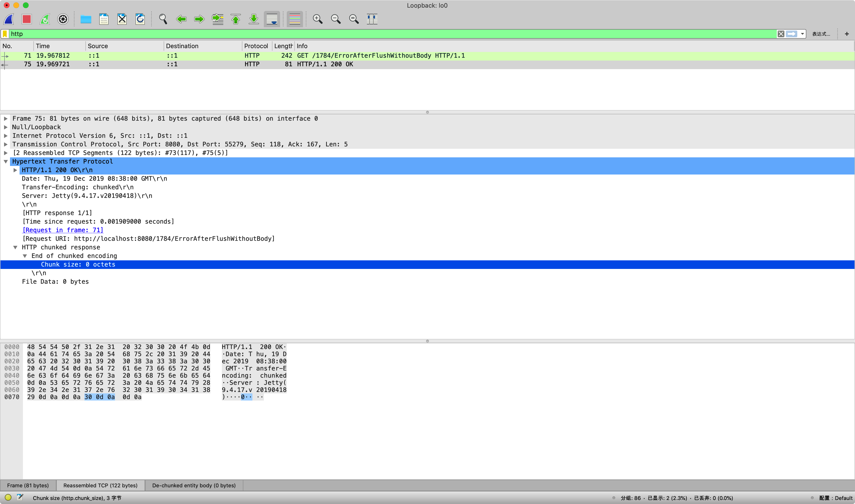Click the Find a packet magnifier icon
855x504 pixels.
point(163,19)
